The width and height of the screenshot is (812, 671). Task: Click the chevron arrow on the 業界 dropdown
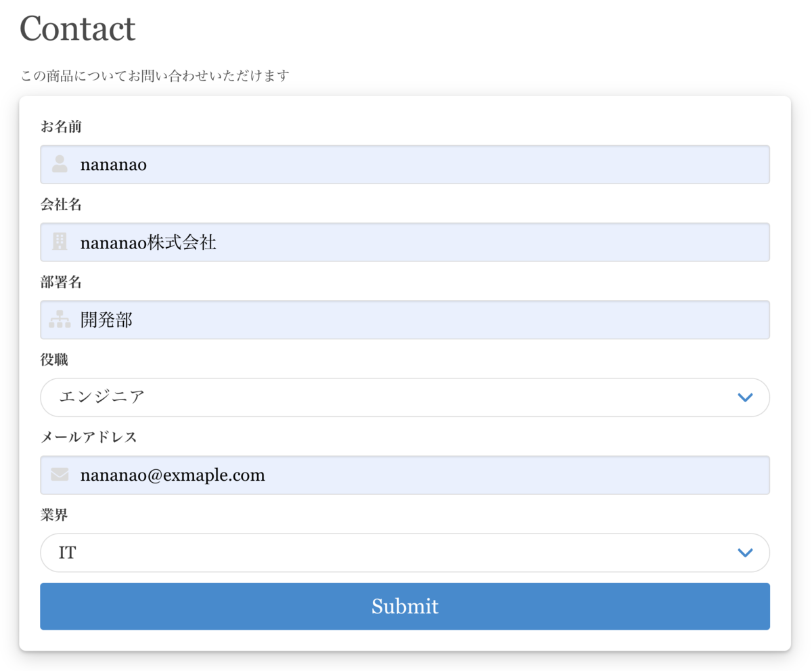click(x=744, y=553)
